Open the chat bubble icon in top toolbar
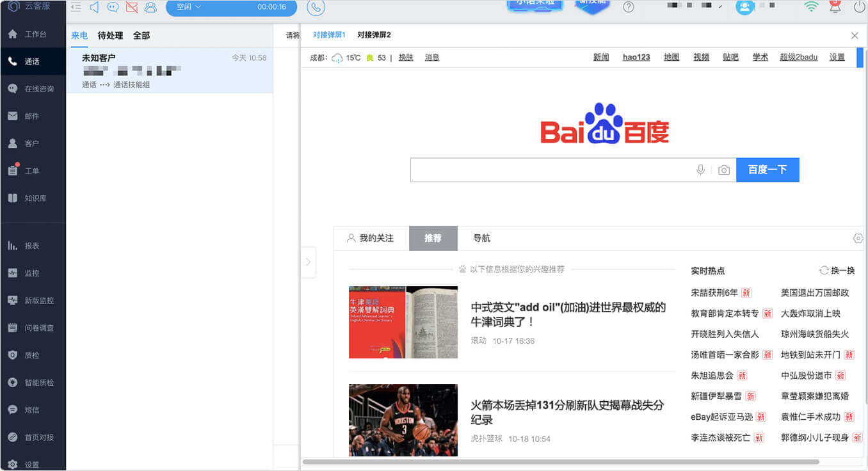Viewport: 868px width, 471px height. tap(113, 7)
